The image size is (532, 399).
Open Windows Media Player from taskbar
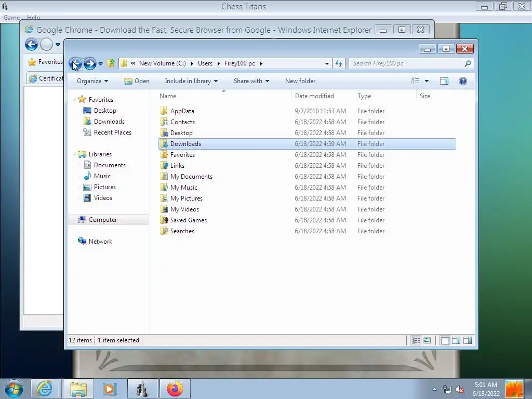tap(110, 389)
